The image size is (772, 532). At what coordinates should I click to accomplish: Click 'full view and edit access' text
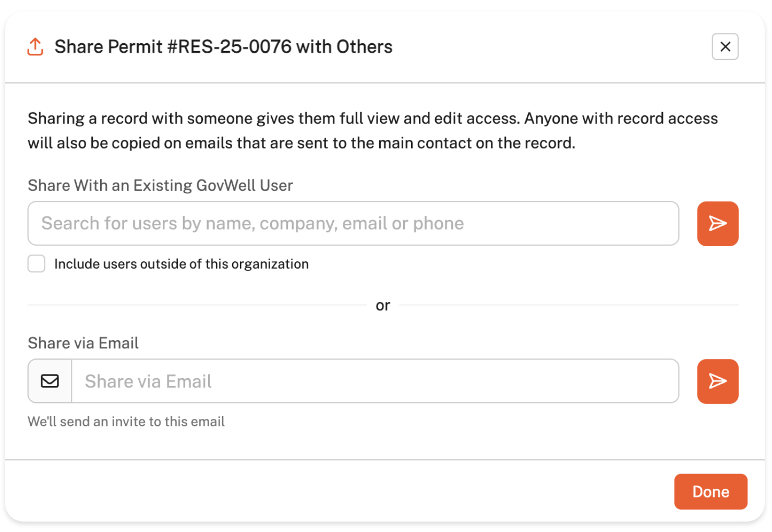point(429,118)
